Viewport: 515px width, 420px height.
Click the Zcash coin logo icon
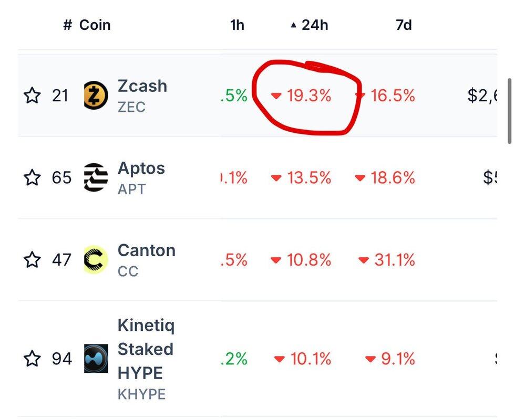[x=96, y=96]
